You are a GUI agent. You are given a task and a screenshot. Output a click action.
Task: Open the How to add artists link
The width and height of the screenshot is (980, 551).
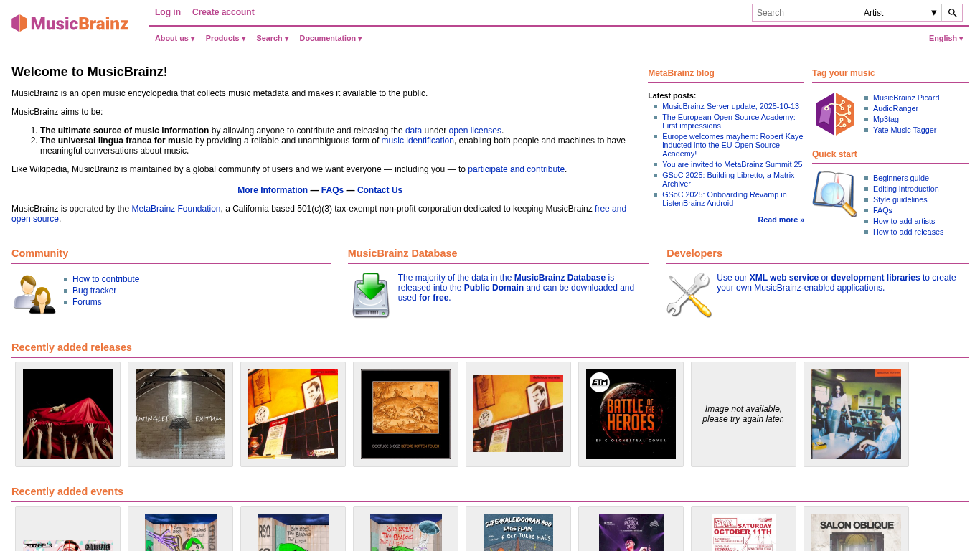click(904, 221)
